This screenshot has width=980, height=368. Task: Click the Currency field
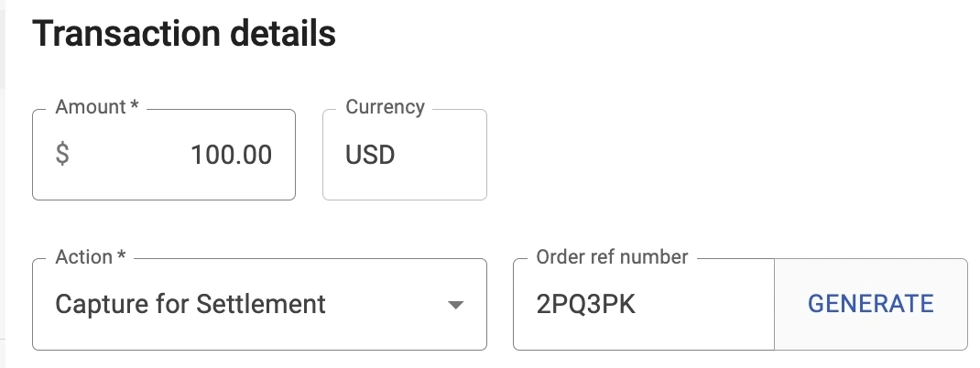coord(404,155)
